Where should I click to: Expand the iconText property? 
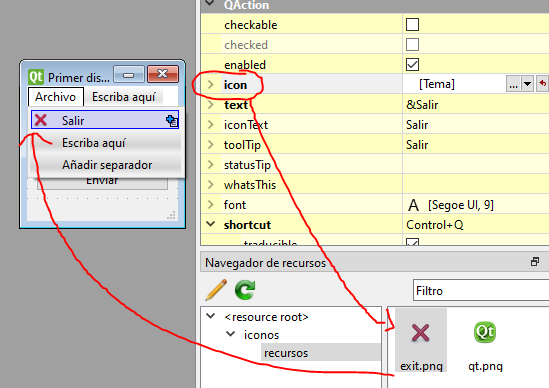pos(210,124)
